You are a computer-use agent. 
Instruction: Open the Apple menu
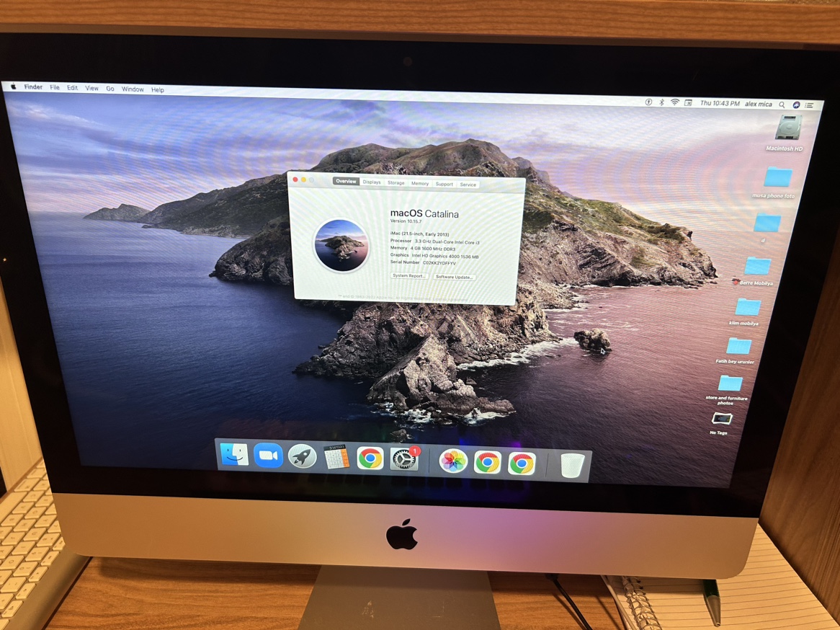click(14, 86)
